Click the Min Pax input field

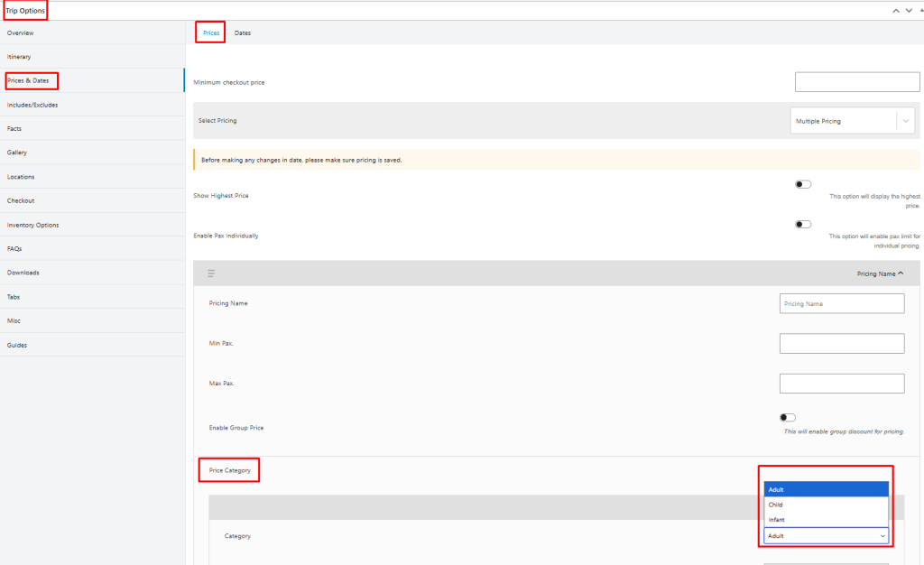click(x=842, y=344)
